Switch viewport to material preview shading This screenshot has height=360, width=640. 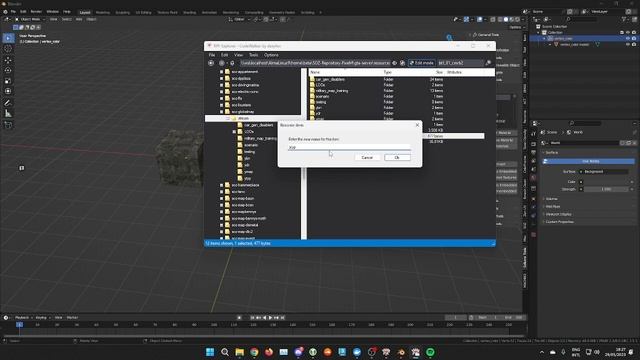click(512, 19)
